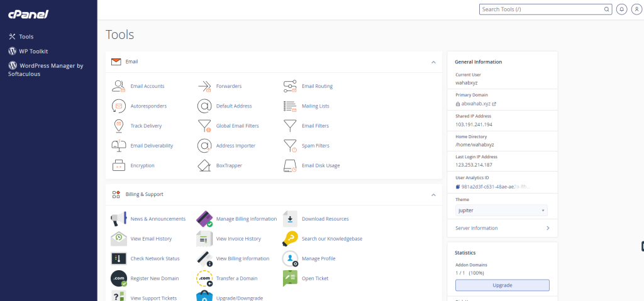644x301 pixels.
Task: Open the Search our Knowledgebase icon
Action: pos(290,239)
